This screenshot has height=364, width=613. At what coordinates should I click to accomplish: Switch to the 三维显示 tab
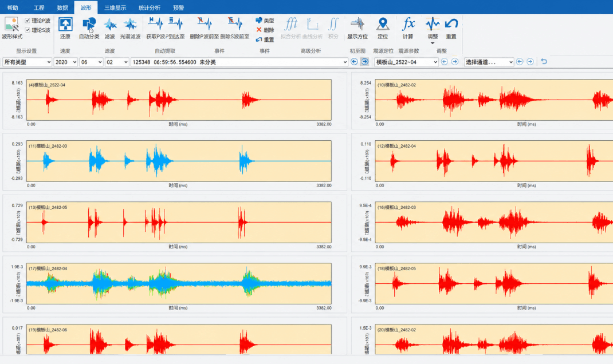coord(115,7)
